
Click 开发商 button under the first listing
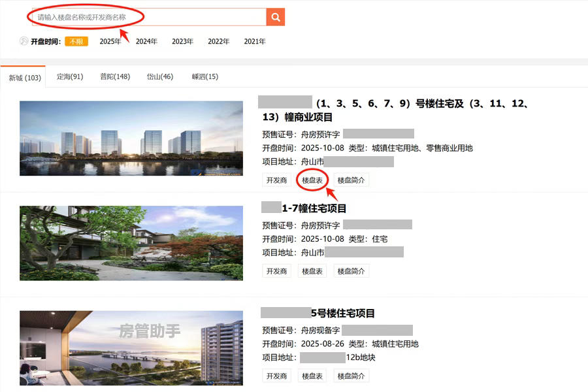tap(276, 179)
